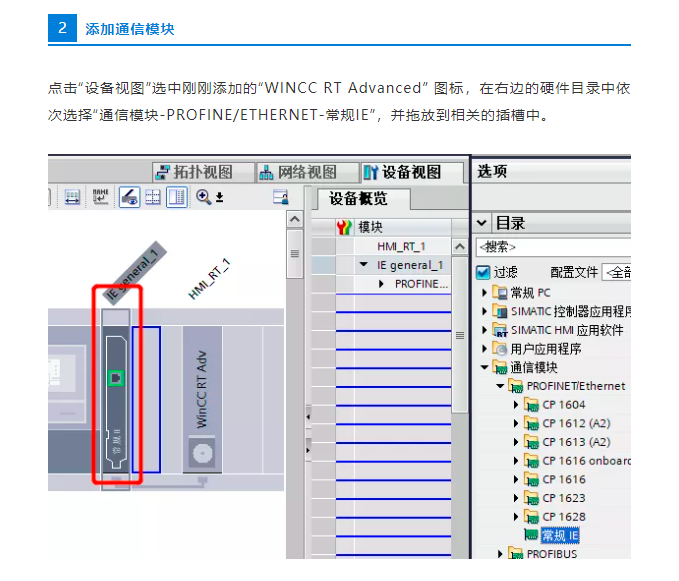Click the zoom magnifier icon in toolbar

coord(204,197)
